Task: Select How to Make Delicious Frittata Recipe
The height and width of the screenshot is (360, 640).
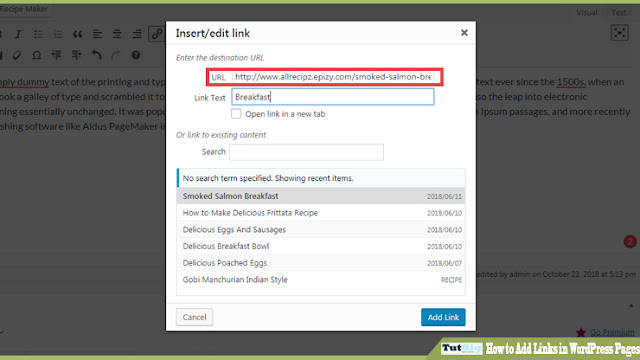Action: pos(321,213)
